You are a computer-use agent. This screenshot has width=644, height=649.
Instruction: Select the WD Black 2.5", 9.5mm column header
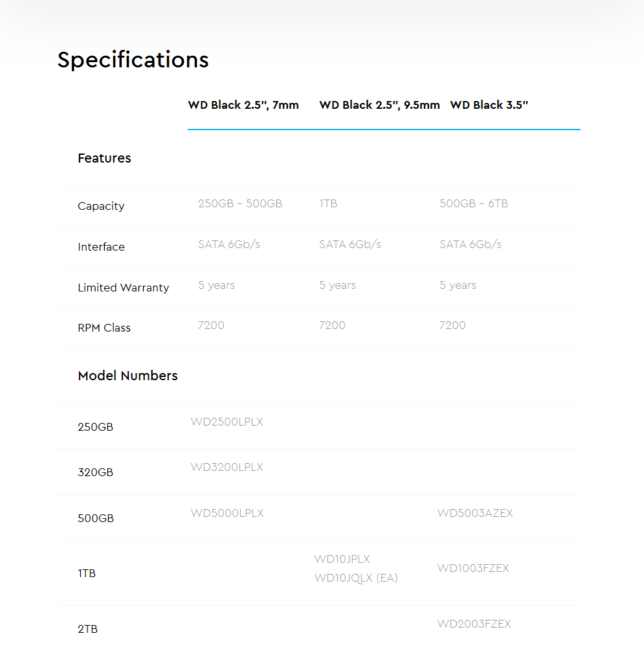(x=379, y=105)
